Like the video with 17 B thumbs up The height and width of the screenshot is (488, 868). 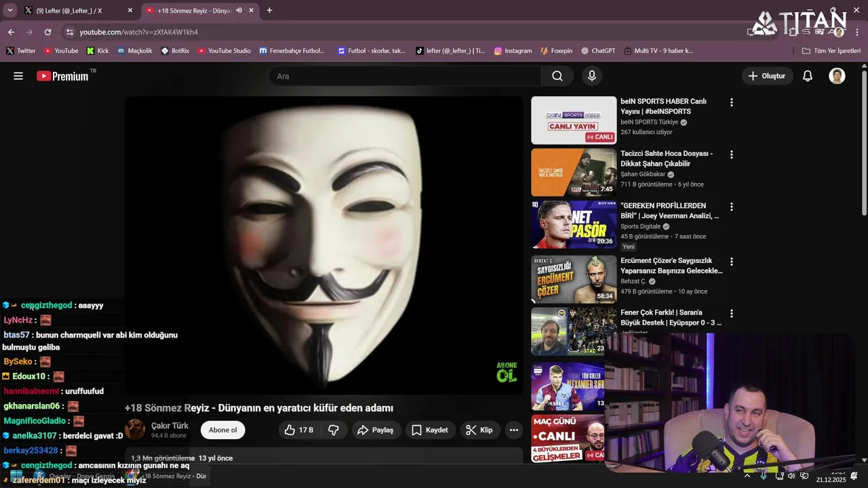[298, 430]
